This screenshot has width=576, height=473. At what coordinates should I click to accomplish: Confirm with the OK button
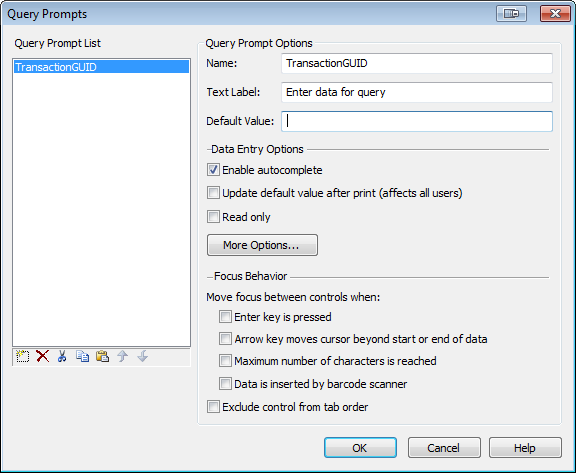360,448
